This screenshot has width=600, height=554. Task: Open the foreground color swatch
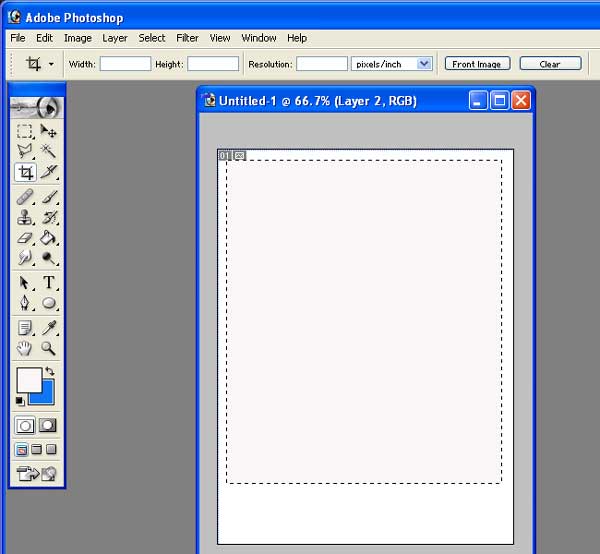(x=28, y=379)
